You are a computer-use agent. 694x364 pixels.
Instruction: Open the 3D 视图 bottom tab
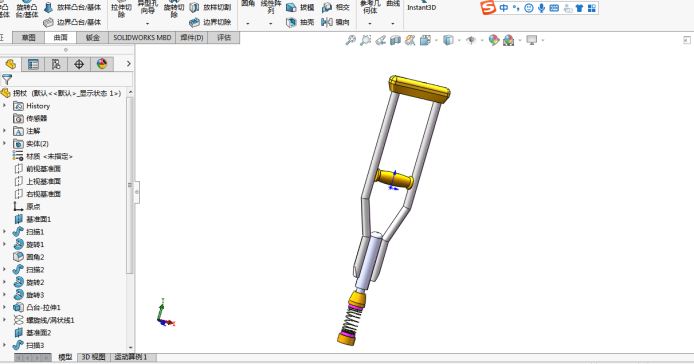coord(93,357)
